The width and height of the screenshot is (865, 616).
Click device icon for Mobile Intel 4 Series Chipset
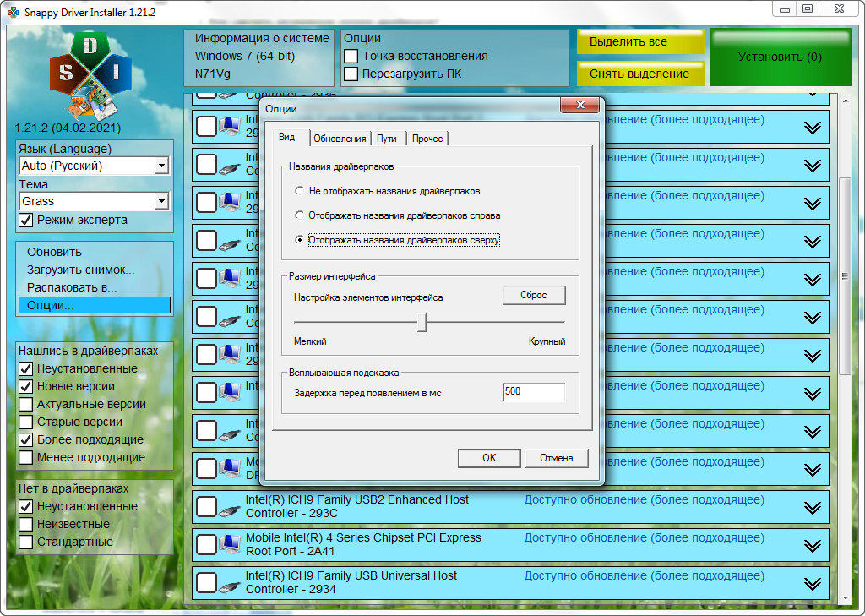(x=229, y=546)
